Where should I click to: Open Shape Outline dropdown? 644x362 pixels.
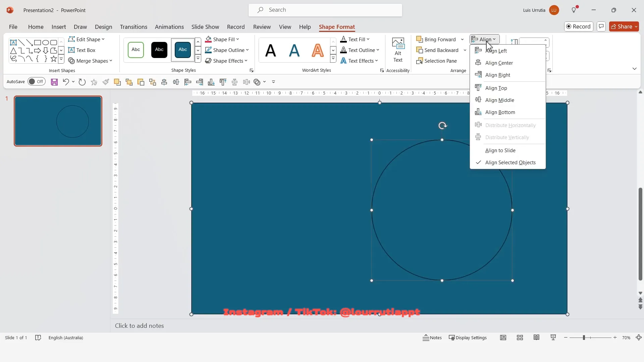(227, 50)
